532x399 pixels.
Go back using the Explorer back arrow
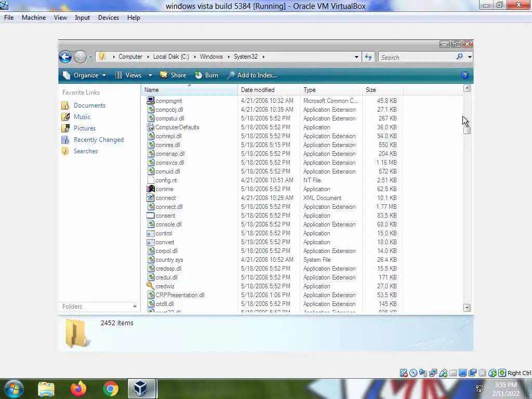pyautogui.click(x=65, y=57)
